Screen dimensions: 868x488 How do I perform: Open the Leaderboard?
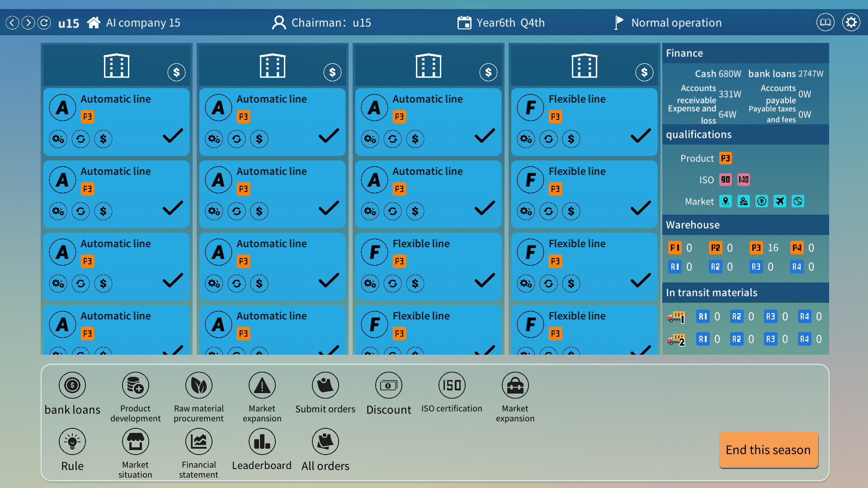click(262, 441)
